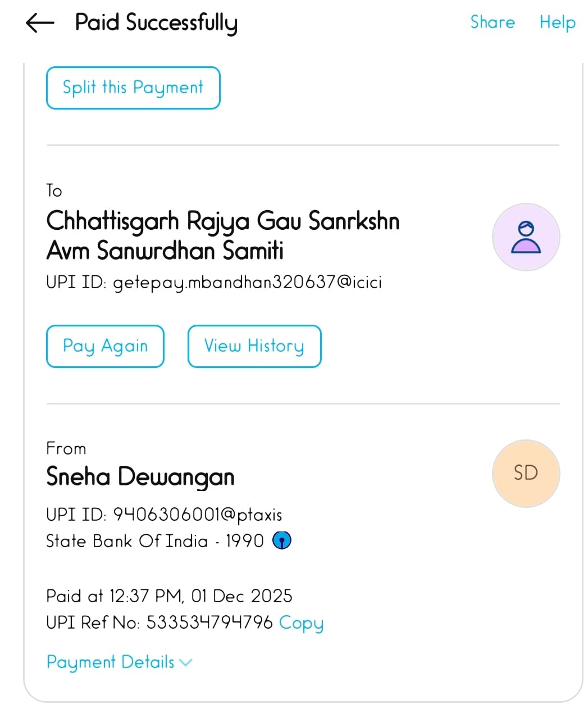This screenshot has height=718, width=588.
Task: Tap sender name Sneha Dewangan
Action: pyautogui.click(x=140, y=476)
